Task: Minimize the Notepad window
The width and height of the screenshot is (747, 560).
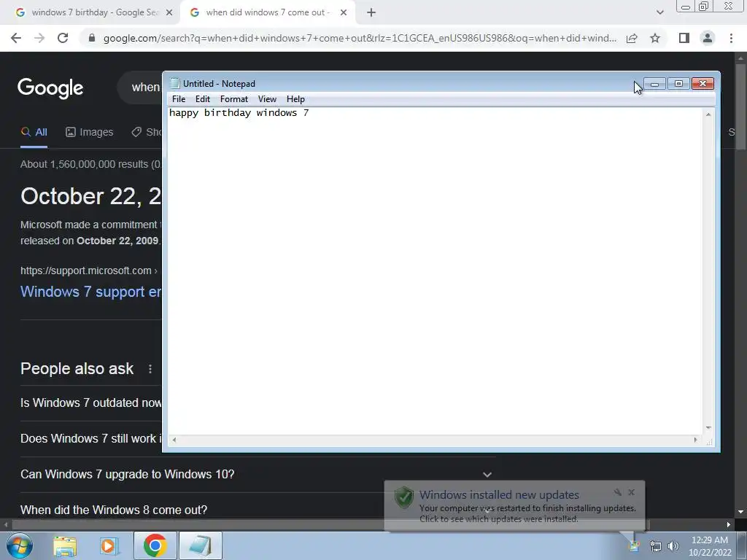Action: tap(654, 85)
